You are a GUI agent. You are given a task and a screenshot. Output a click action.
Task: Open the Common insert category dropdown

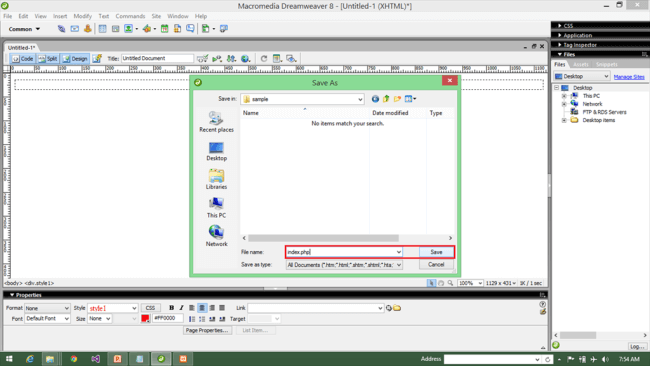point(24,29)
